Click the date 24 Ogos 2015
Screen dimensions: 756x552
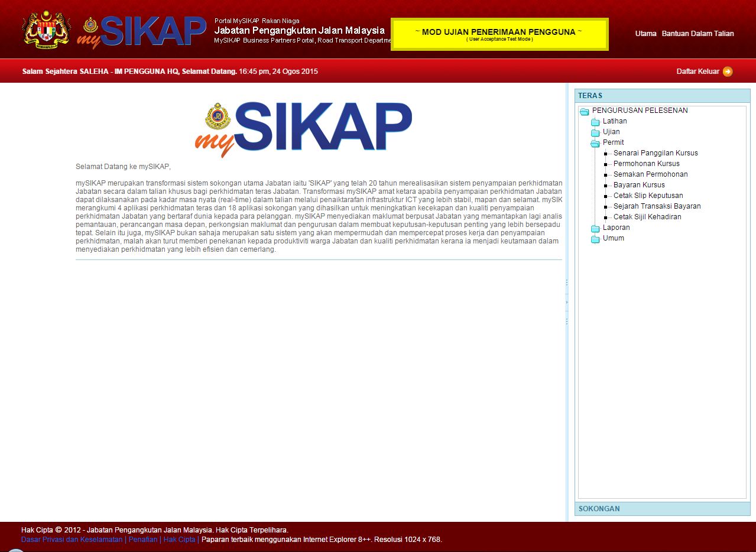coord(295,72)
